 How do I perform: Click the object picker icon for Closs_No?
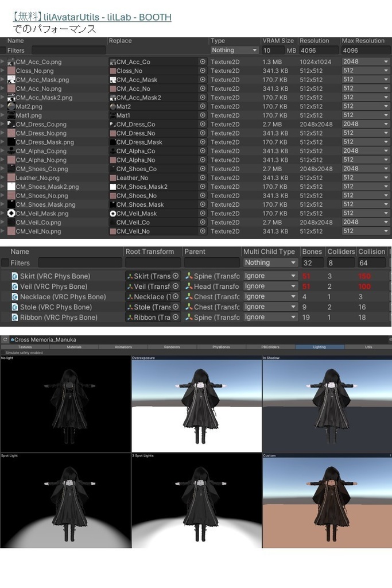[203, 71]
